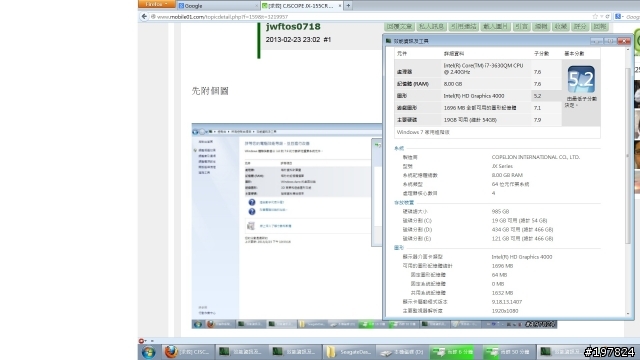
Task: Select the 19 GB free of 54 GB value
Action: pos(519,220)
